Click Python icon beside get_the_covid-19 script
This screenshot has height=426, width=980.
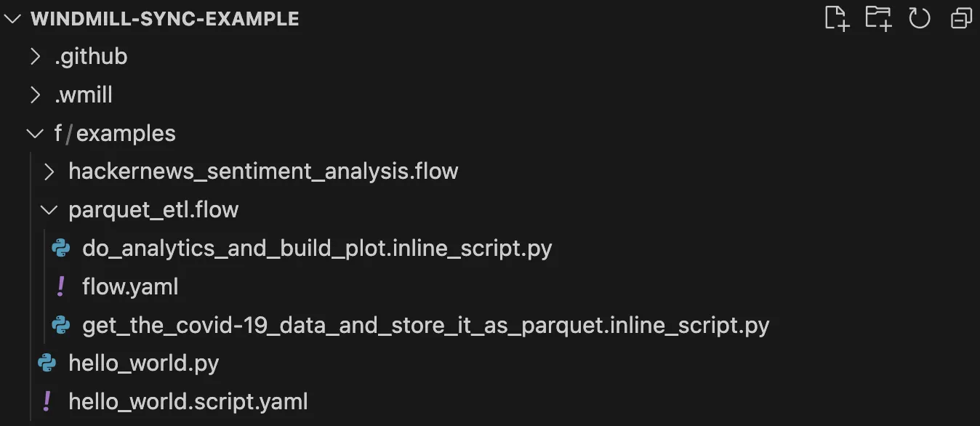[x=61, y=326]
